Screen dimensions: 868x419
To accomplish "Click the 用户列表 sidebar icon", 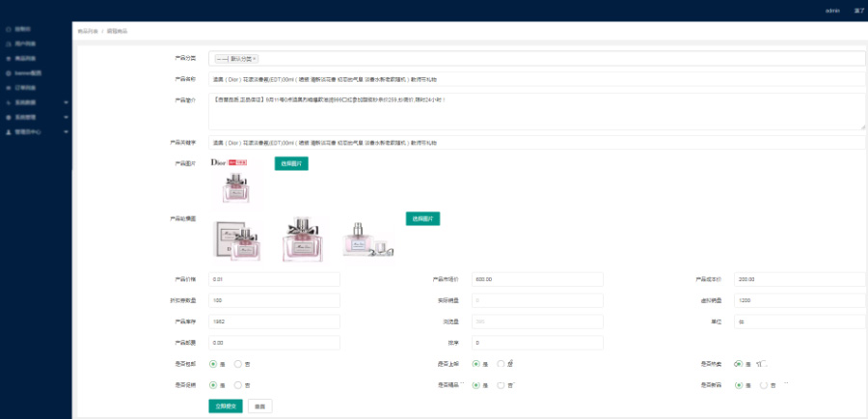I will (9, 43).
